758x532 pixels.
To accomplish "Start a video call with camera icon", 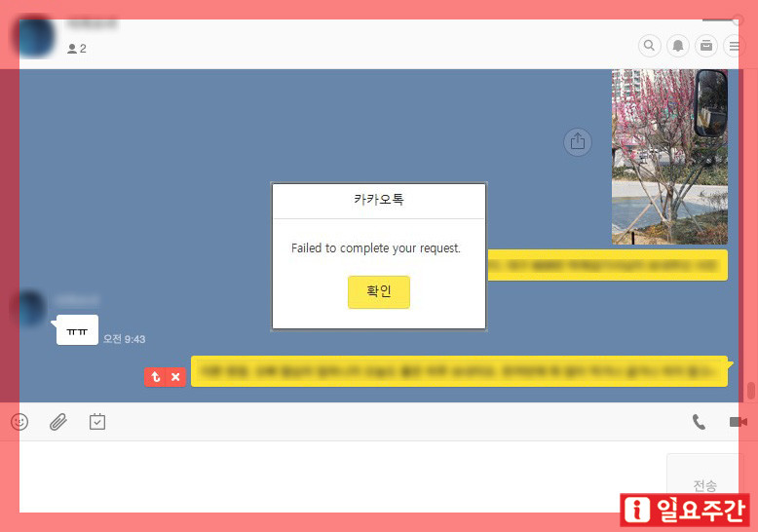I will point(738,422).
